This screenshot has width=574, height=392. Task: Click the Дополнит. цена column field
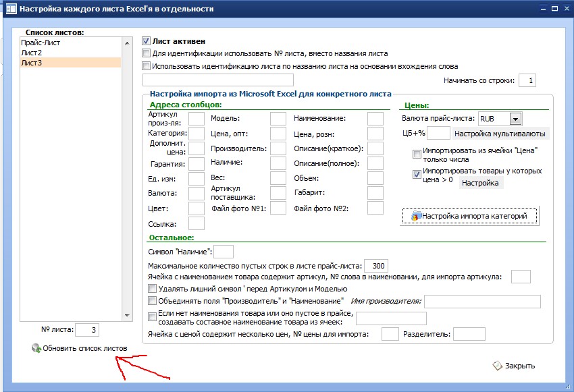pos(197,148)
